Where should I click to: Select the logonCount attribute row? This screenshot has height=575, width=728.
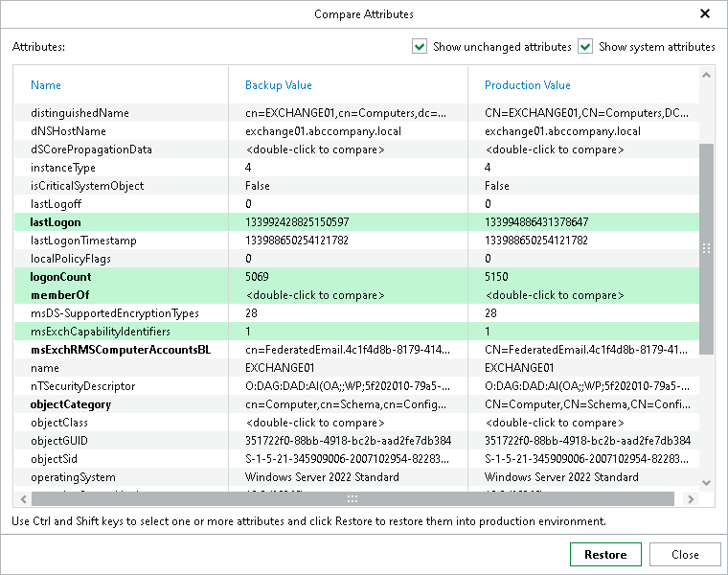tap(61, 277)
